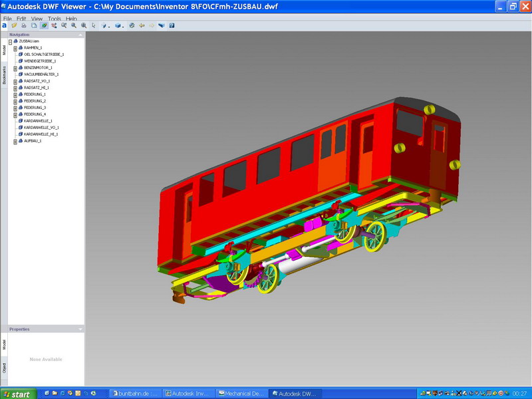Screen dimensions: 532x399
Task: Toggle the expander beside AUFBAU_1
Action: [x=15, y=142]
